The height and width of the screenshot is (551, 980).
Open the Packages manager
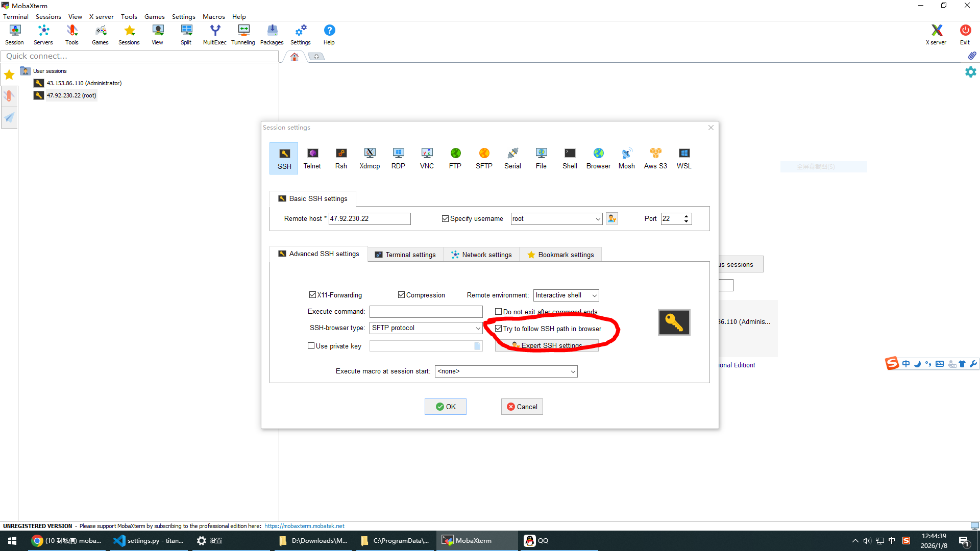(272, 33)
